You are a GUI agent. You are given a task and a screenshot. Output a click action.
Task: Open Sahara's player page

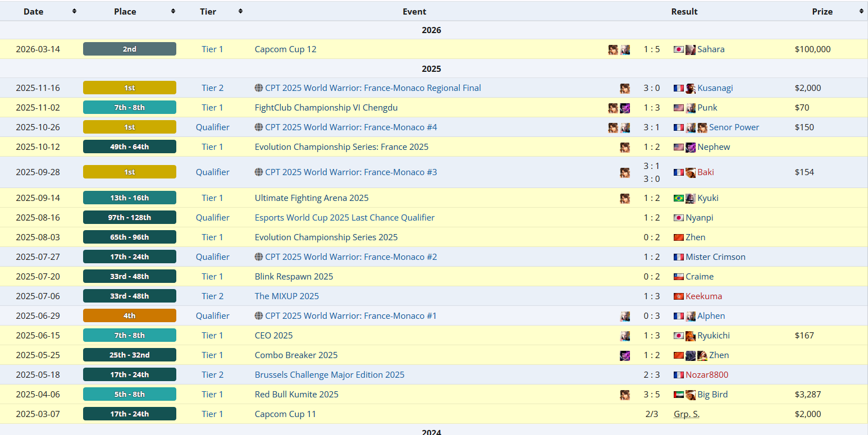(x=711, y=49)
